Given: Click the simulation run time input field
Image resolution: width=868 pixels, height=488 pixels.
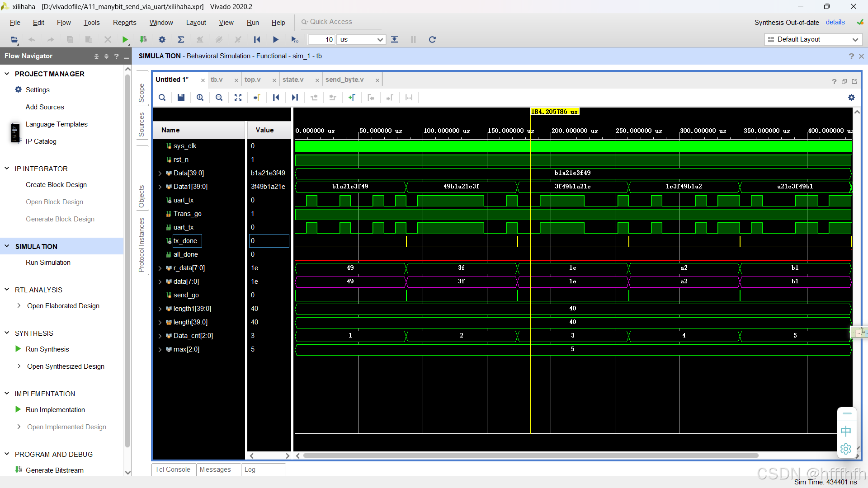Looking at the screenshot, I should pos(321,40).
